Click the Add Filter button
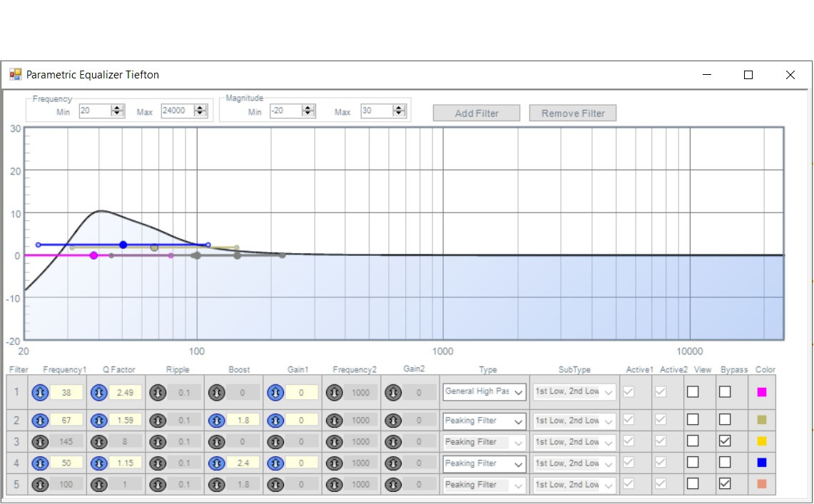The height and width of the screenshot is (504, 814). pos(477,113)
